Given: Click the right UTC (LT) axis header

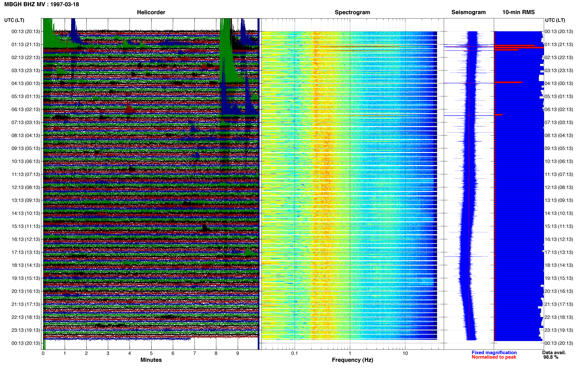Looking at the screenshot, I should 555,20.
